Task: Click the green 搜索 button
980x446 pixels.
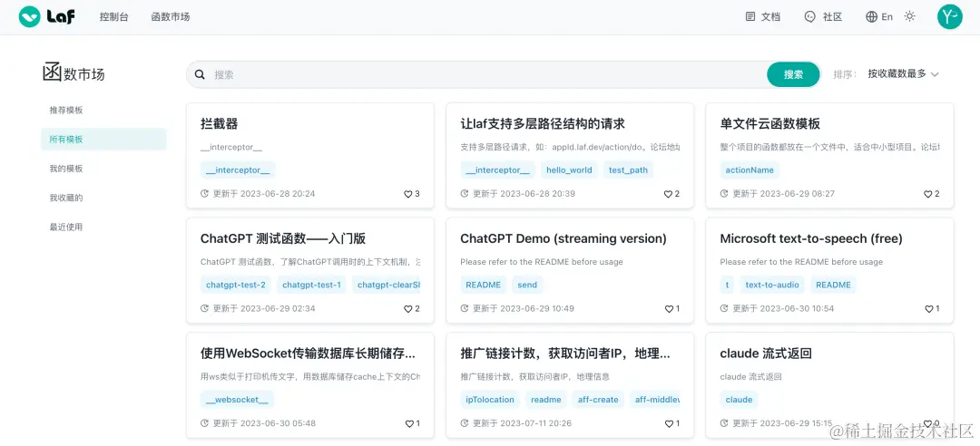Action: pyautogui.click(x=793, y=74)
